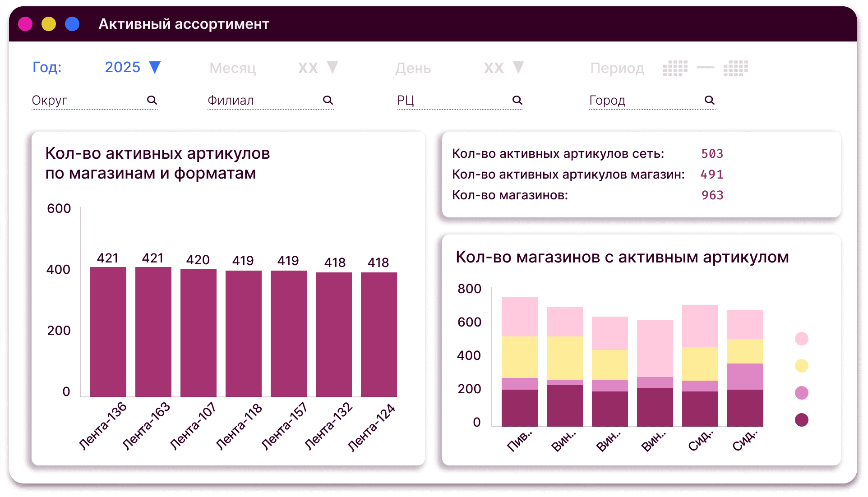This screenshot has height=497, width=868.
Task: Click the Лента-124 bar in chart
Action: [x=379, y=334]
